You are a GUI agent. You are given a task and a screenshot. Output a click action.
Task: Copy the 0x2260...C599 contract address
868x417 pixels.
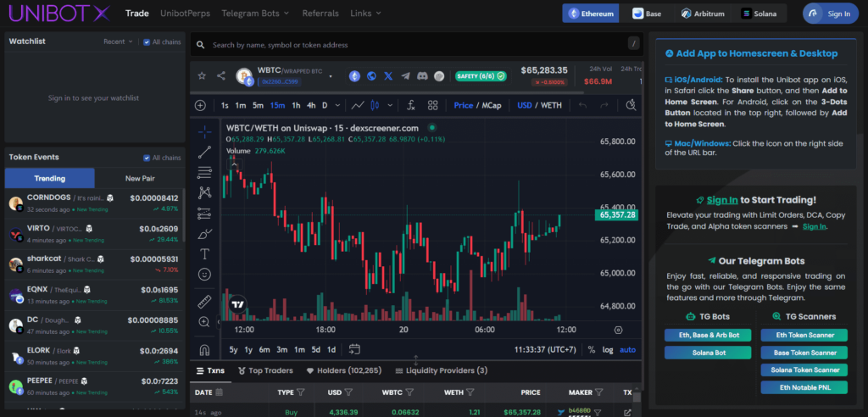coord(278,82)
